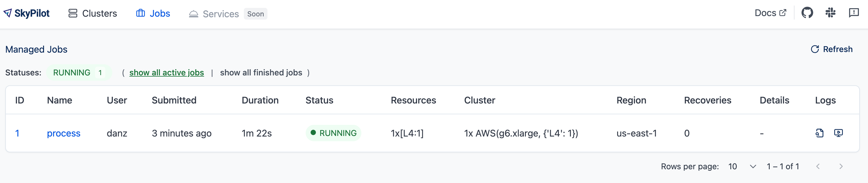The height and width of the screenshot is (183, 868).
Task: Open the process job link
Action: tap(63, 133)
